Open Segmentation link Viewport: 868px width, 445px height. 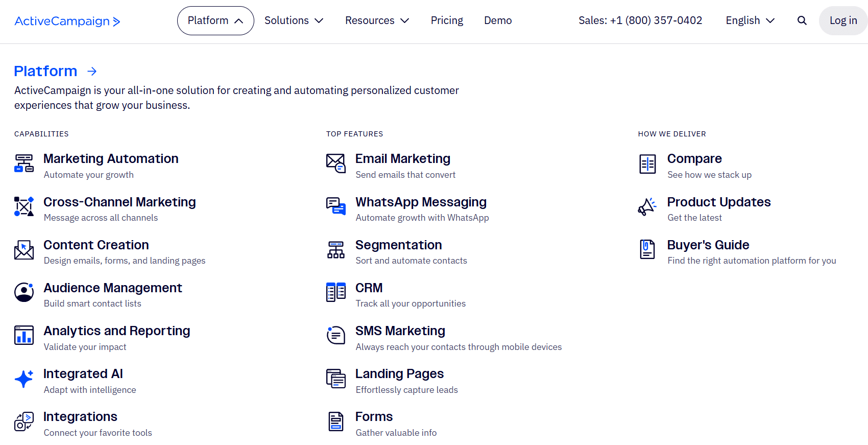(x=399, y=245)
